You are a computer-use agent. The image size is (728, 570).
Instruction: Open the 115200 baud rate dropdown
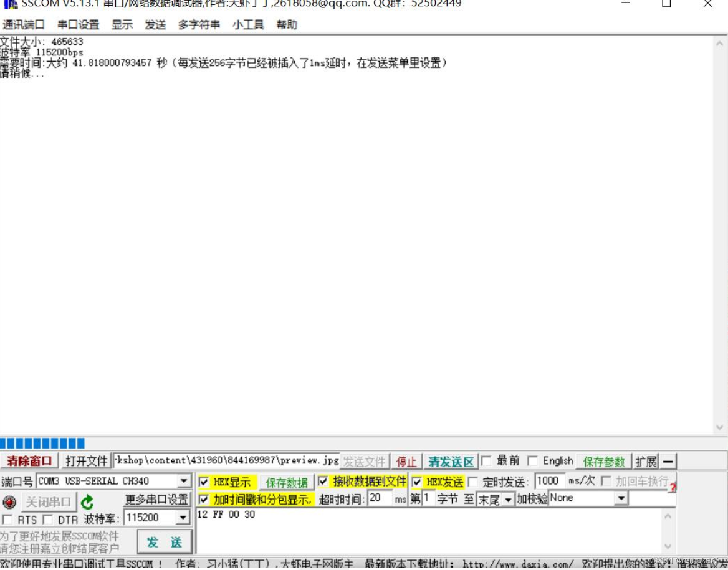(x=183, y=518)
